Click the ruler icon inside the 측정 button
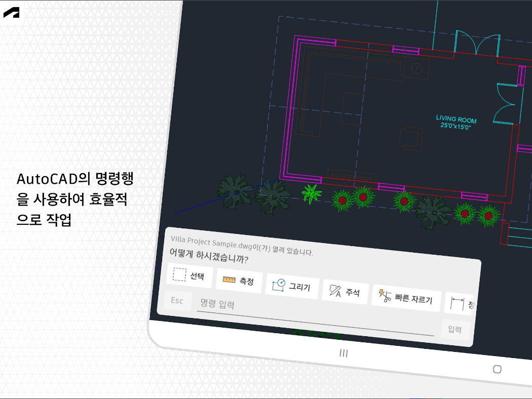Screen dimensions: 532x399 (228, 278)
